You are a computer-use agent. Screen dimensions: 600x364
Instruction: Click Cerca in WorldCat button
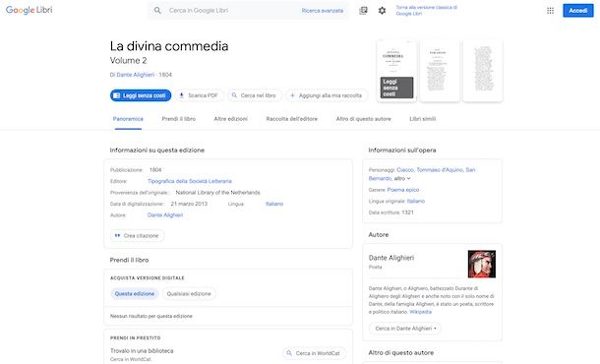click(314, 353)
